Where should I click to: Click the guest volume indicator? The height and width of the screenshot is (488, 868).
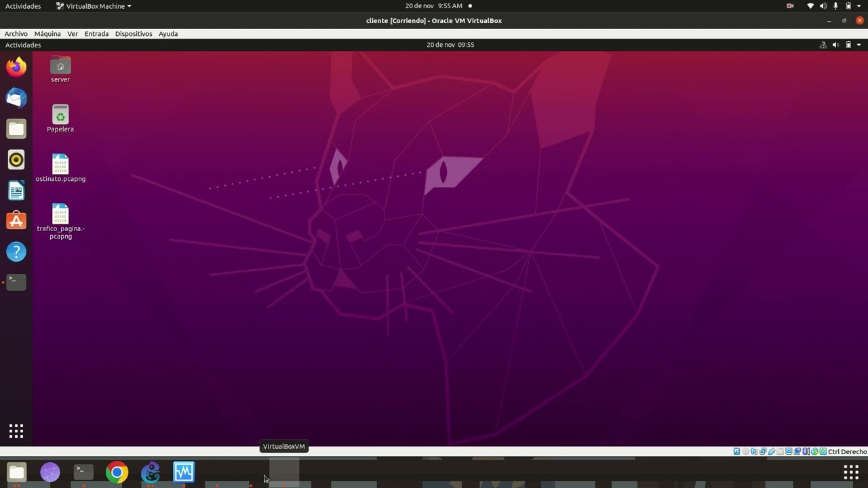[835, 45]
